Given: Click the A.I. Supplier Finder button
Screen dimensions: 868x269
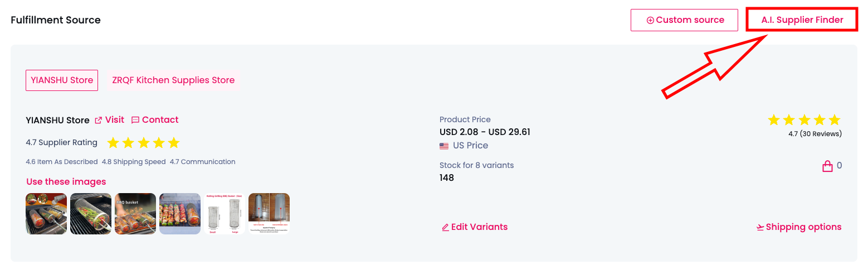Looking at the screenshot, I should 802,20.
